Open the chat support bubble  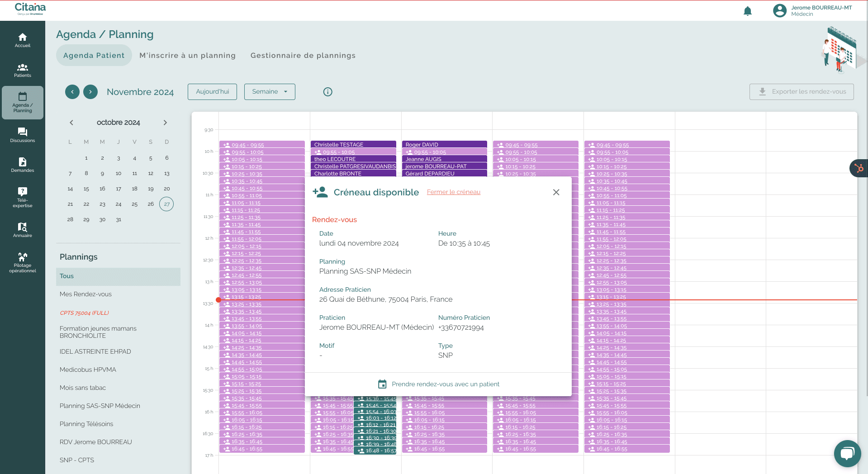point(848,454)
